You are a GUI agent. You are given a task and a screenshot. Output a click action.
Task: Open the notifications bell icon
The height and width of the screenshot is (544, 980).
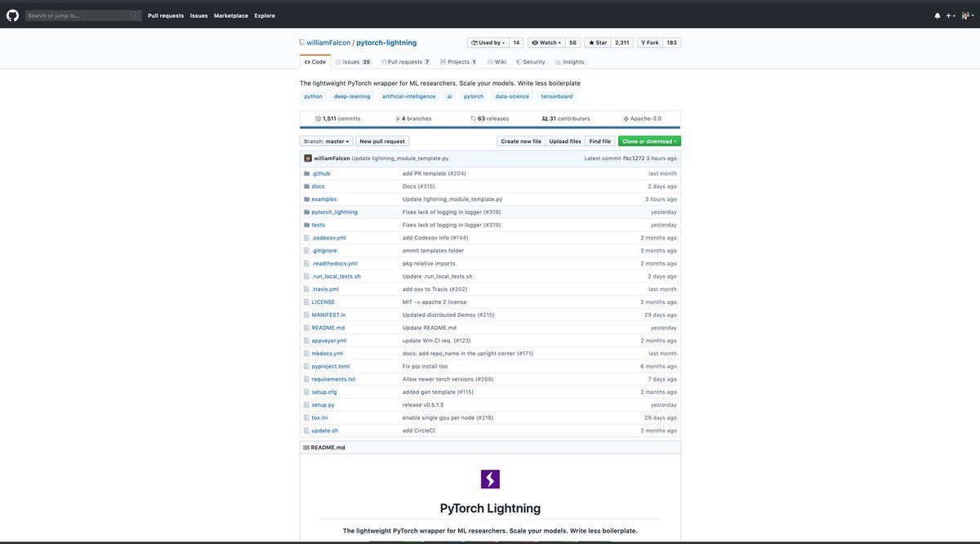pos(938,16)
